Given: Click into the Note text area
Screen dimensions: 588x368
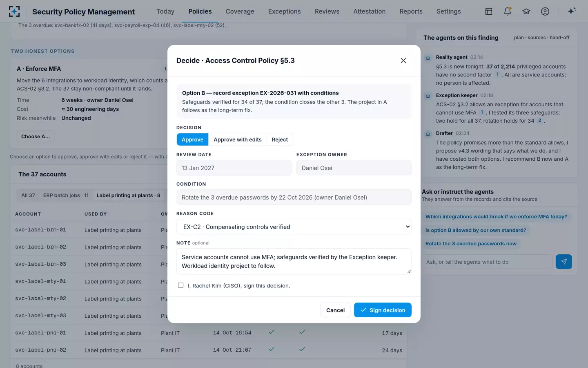Looking at the screenshot, I should tap(294, 261).
